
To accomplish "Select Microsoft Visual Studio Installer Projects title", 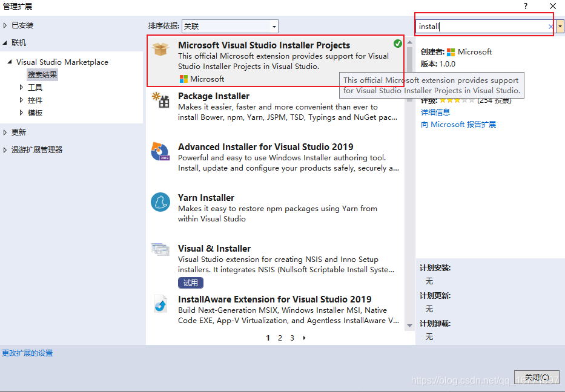I will pos(264,45).
